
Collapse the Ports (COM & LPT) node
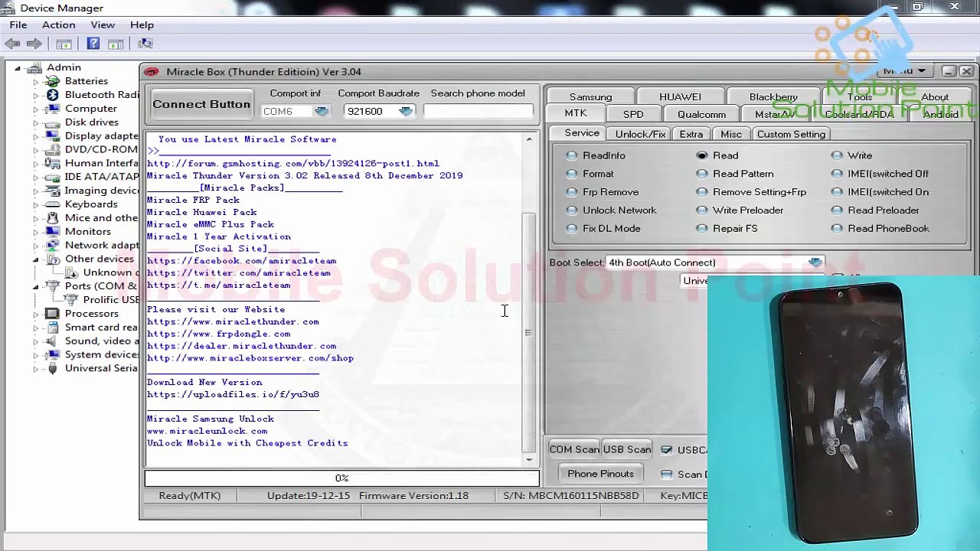[35, 286]
